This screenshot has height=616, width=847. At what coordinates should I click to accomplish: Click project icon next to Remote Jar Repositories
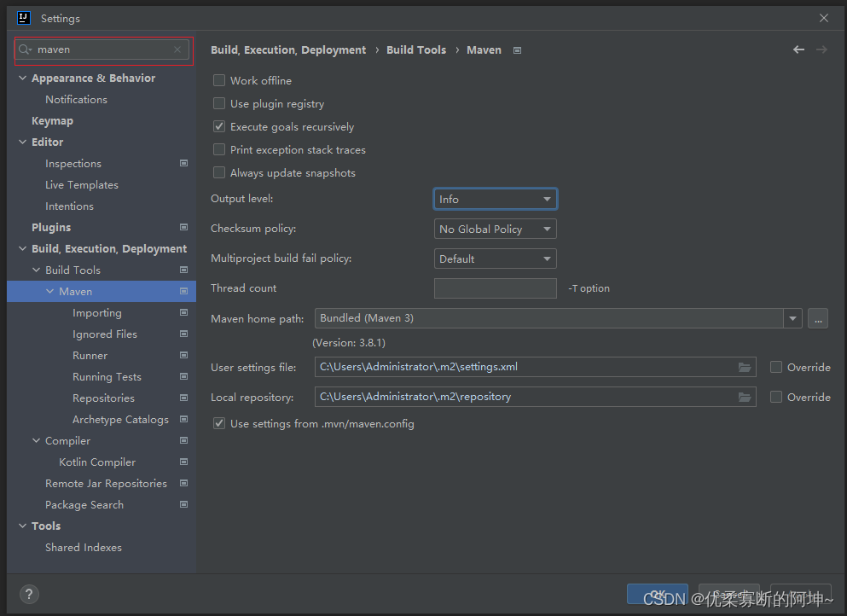(x=183, y=484)
